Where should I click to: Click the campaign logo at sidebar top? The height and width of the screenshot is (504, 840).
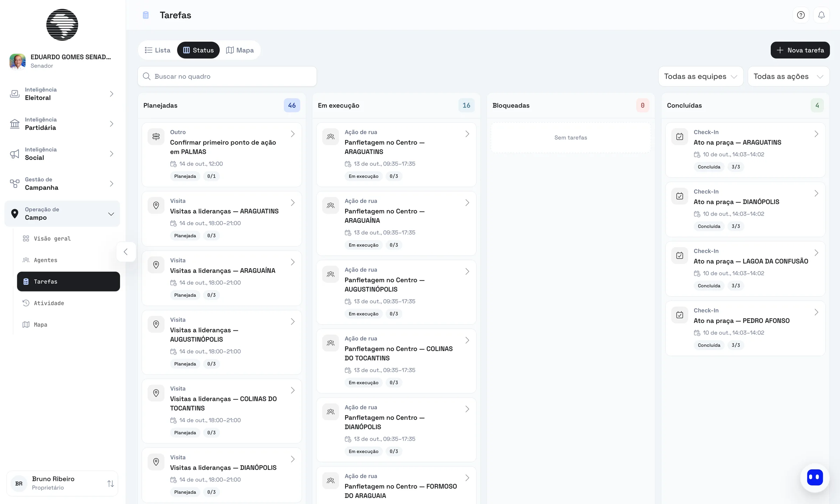tap(62, 25)
